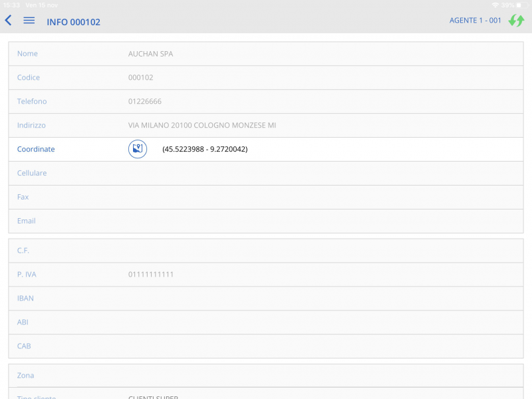The width and height of the screenshot is (532, 399).
Task: Tap the IBAN field row
Action: (x=266, y=299)
